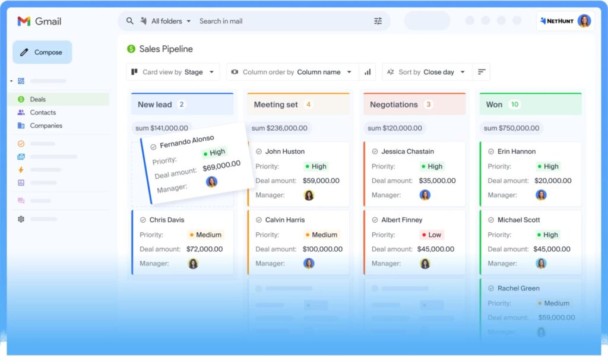
Task: Click the Compose button
Action: [x=42, y=52]
